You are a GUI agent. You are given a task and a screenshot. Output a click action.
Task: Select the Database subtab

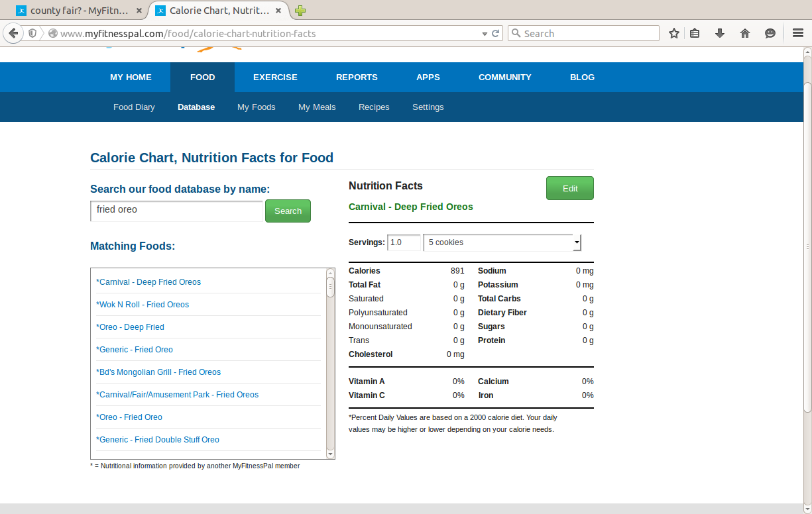pos(196,107)
